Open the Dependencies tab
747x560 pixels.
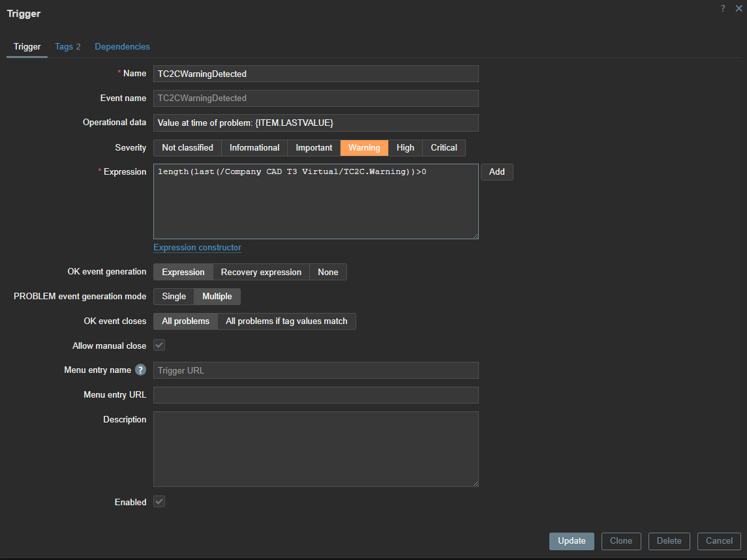(x=122, y=47)
